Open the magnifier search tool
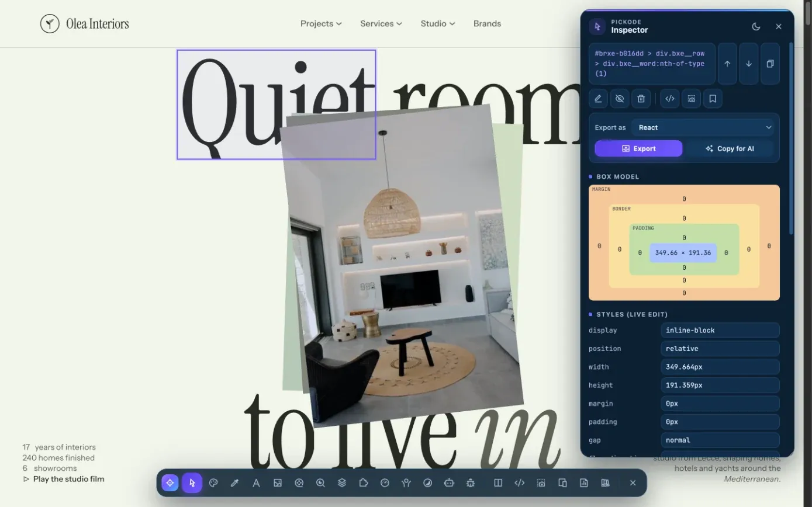 point(320,483)
